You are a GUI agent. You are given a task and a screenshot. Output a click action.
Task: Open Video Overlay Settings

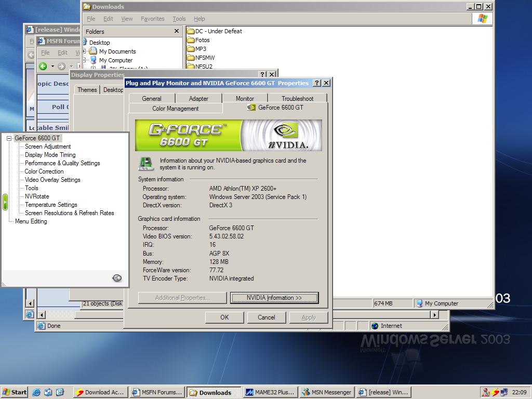[x=52, y=180]
